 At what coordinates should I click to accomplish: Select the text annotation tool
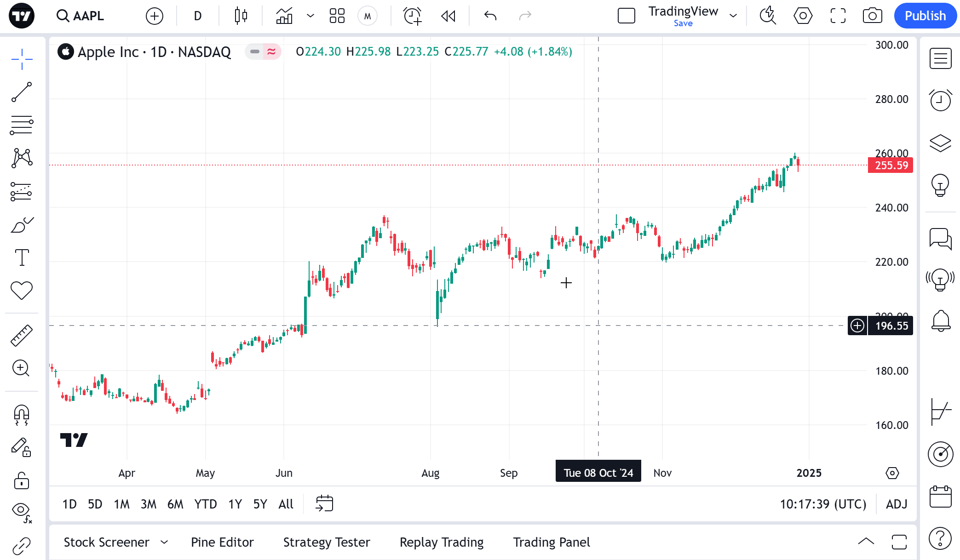(x=22, y=257)
